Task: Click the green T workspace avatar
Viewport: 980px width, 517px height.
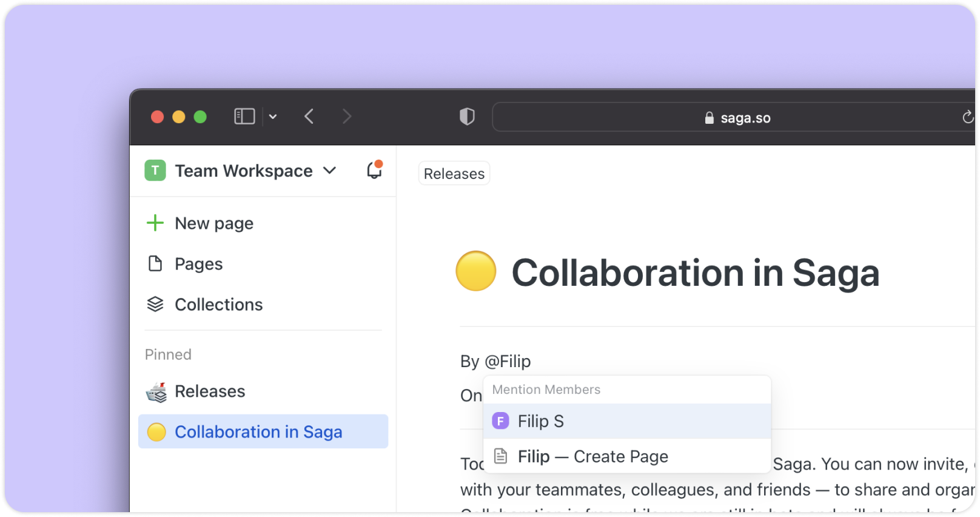Action: pos(155,171)
